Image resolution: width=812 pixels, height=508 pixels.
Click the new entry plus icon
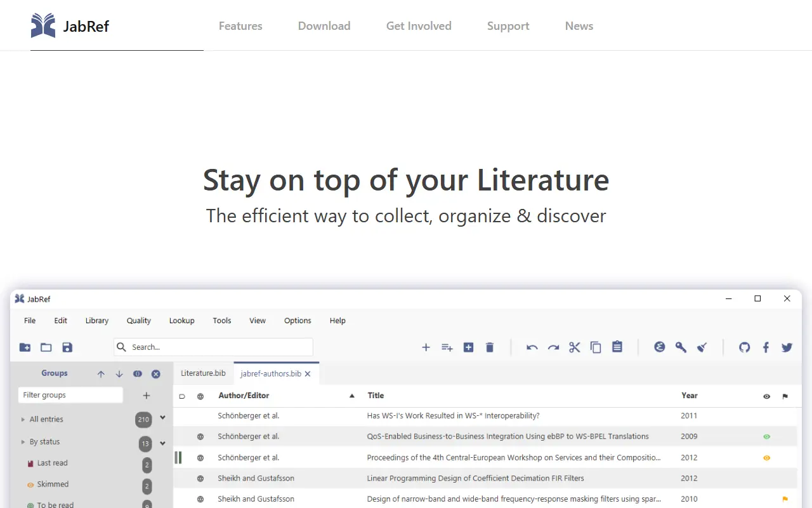pos(426,347)
